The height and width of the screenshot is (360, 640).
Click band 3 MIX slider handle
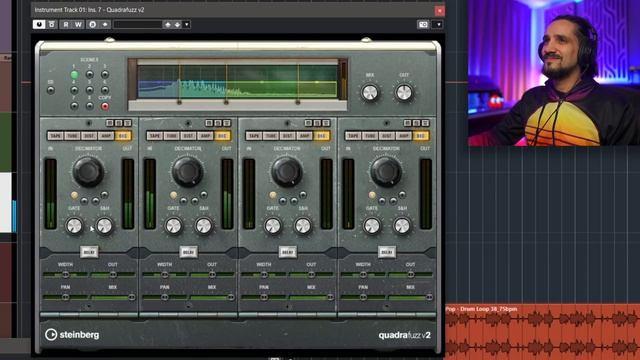[330, 297]
